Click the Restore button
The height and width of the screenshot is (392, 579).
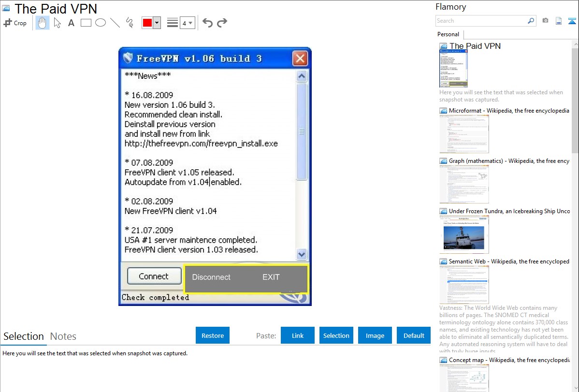tap(213, 335)
